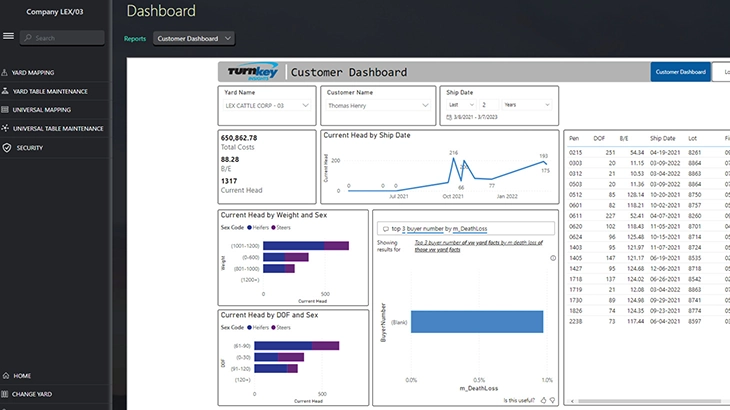Click the search magnifier icon
This screenshot has height=410, width=730.
point(28,38)
